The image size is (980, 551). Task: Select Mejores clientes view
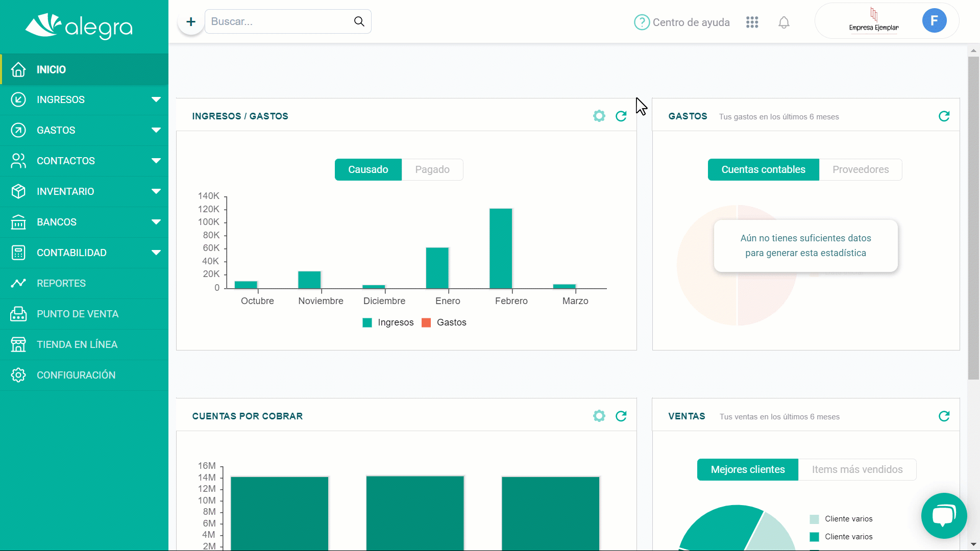click(x=748, y=469)
